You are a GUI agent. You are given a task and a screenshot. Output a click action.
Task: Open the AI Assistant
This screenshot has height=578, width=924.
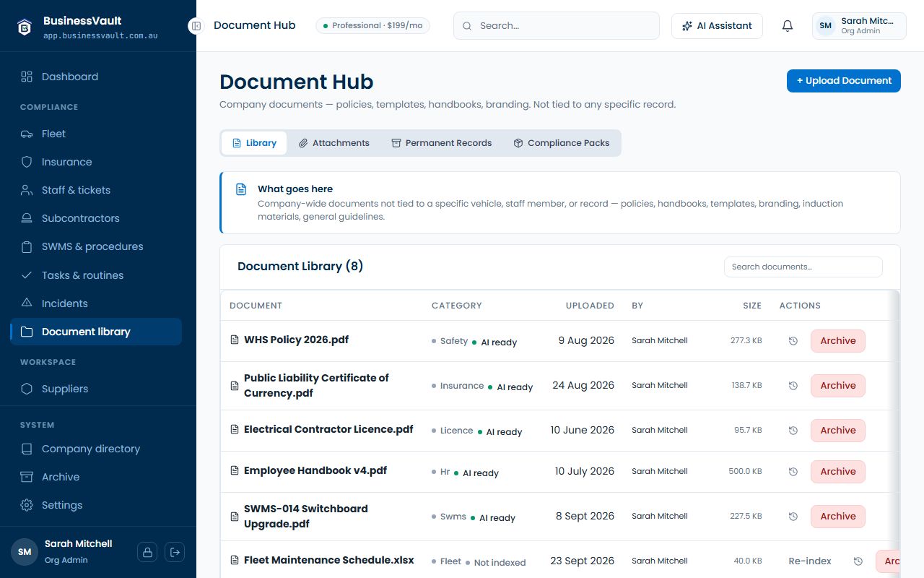(717, 26)
